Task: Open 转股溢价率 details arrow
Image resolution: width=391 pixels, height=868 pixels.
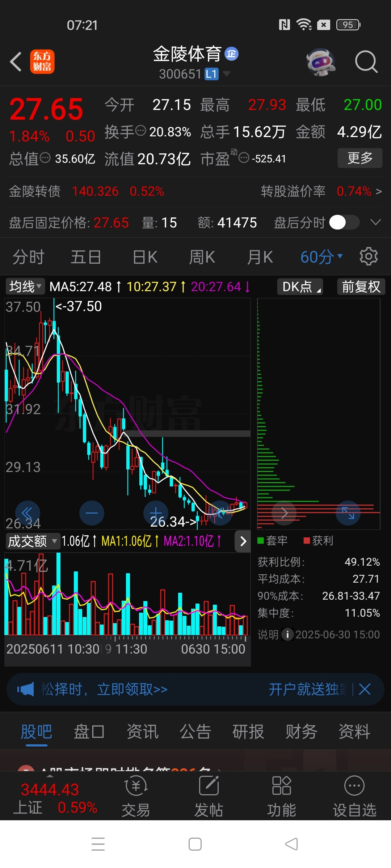Action: point(379,191)
